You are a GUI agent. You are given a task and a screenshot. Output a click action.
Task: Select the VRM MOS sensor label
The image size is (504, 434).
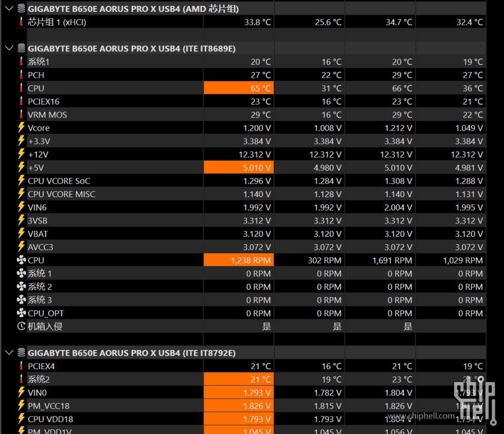[47, 114]
